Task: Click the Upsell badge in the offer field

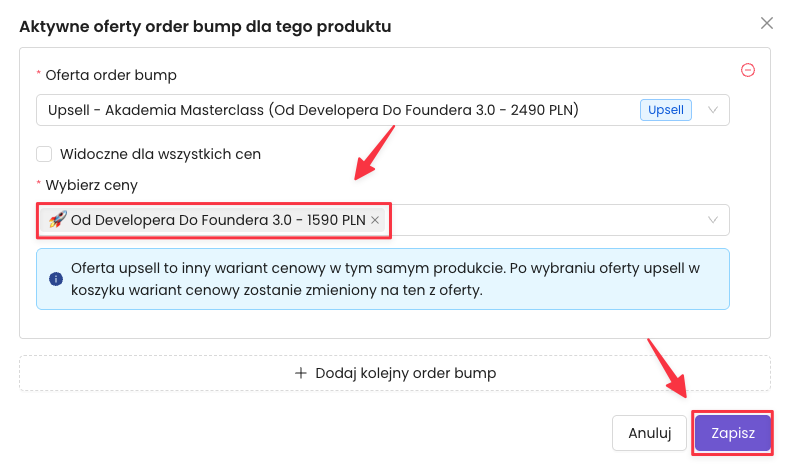Action: coord(665,110)
